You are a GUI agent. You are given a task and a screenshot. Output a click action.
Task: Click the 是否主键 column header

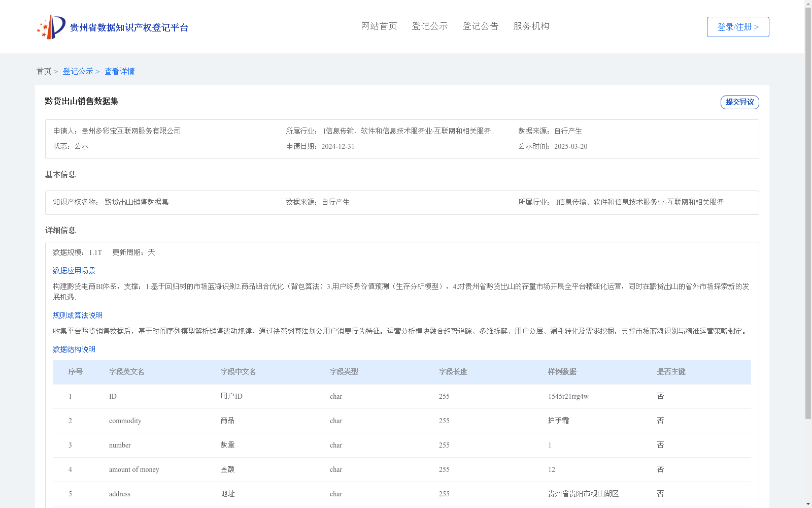[x=671, y=372]
